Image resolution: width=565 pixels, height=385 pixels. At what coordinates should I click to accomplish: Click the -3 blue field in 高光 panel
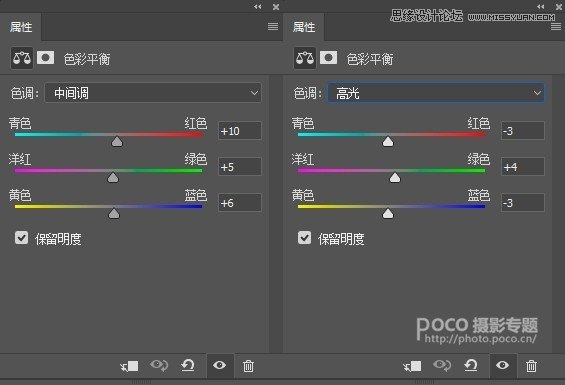pyautogui.click(x=522, y=203)
